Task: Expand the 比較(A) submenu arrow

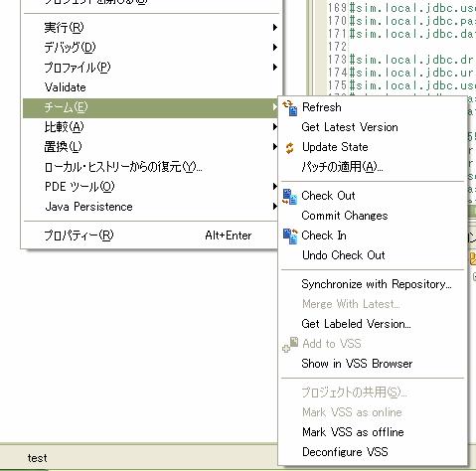Action: (274, 126)
